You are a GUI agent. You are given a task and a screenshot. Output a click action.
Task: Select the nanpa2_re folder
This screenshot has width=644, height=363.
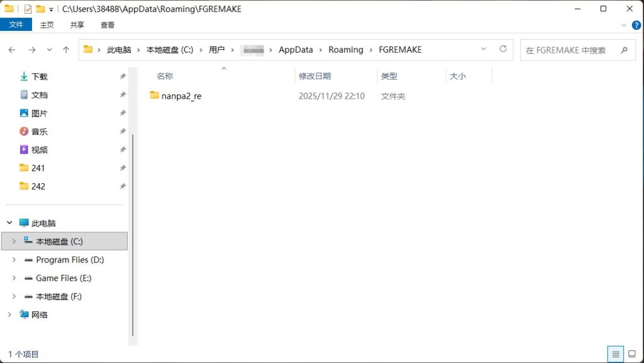point(181,96)
